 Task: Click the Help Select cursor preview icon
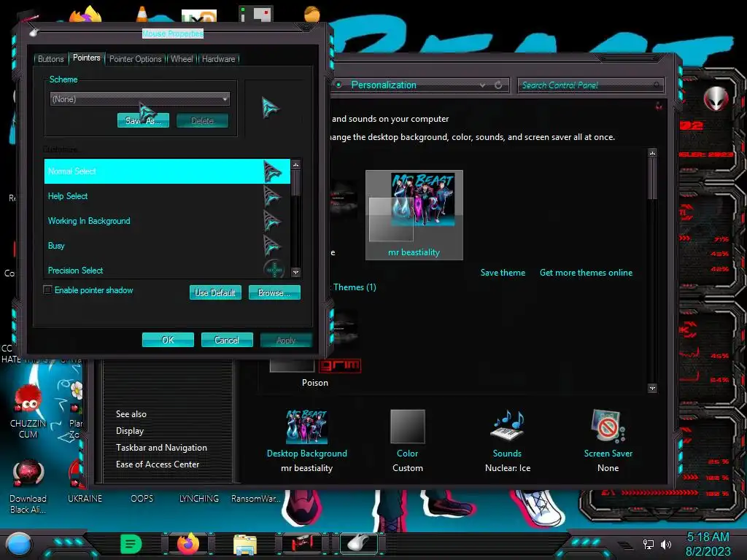click(x=272, y=195)
